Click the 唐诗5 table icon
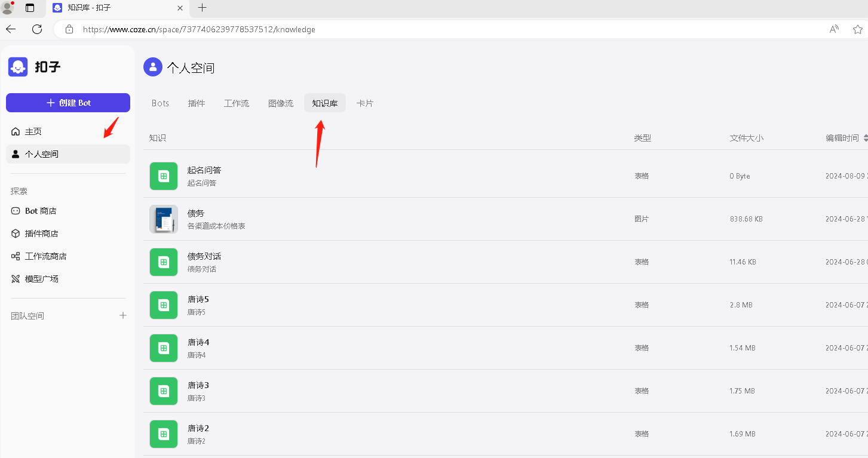The height and width of the screenshot is (458, 868). (164, 305)
